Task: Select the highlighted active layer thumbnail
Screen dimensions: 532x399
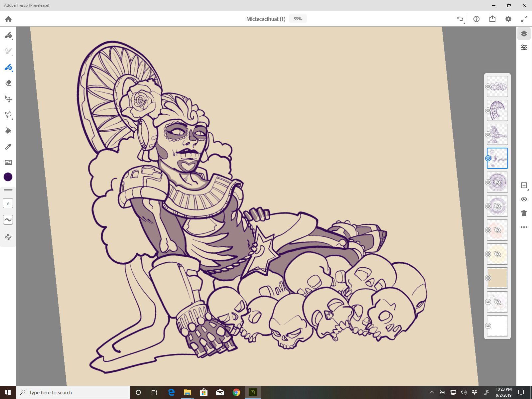Action: pos(497,158)
